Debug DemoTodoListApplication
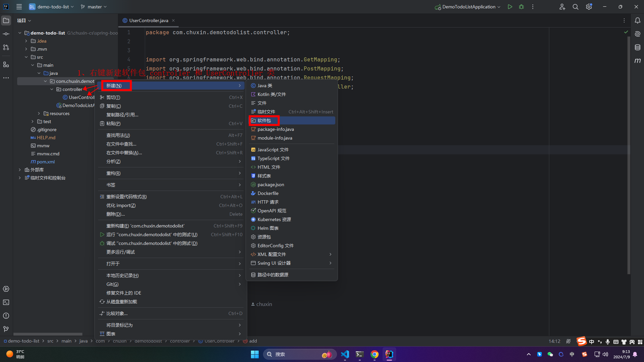This screenshot has width=644, height=362. click(x=521, y=7)
